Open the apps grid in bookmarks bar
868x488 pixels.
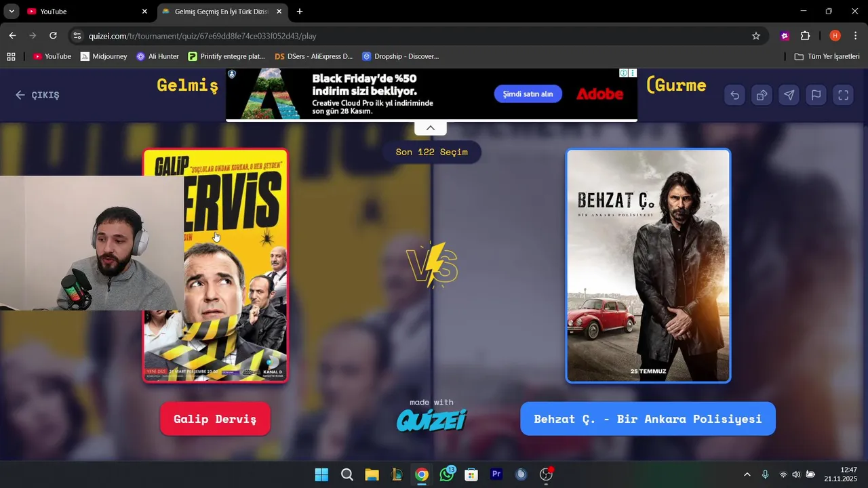point(11,56)
